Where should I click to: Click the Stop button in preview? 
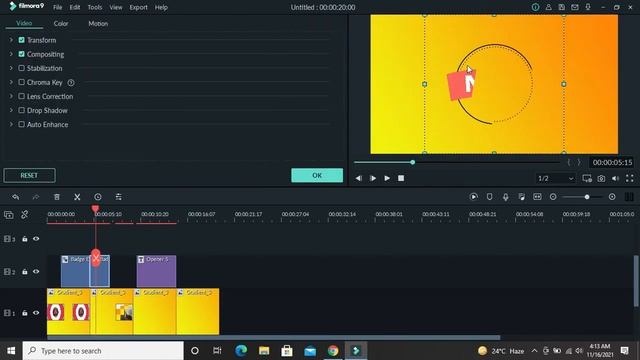click(401, 178)
